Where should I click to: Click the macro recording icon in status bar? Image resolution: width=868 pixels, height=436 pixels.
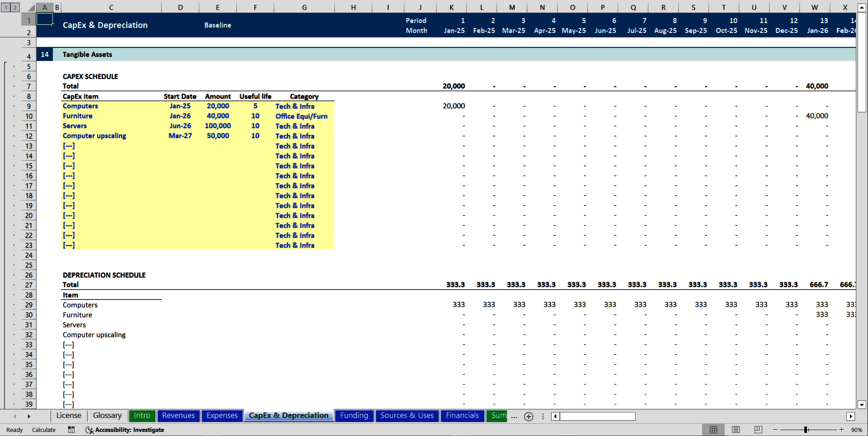[71, 430]
